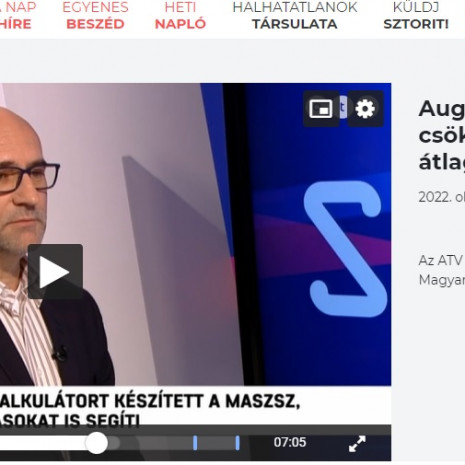This screenshot has height=465, width=465.
Task: Click the MASZSZ caption banner in the video
Action: pos(150,409)
